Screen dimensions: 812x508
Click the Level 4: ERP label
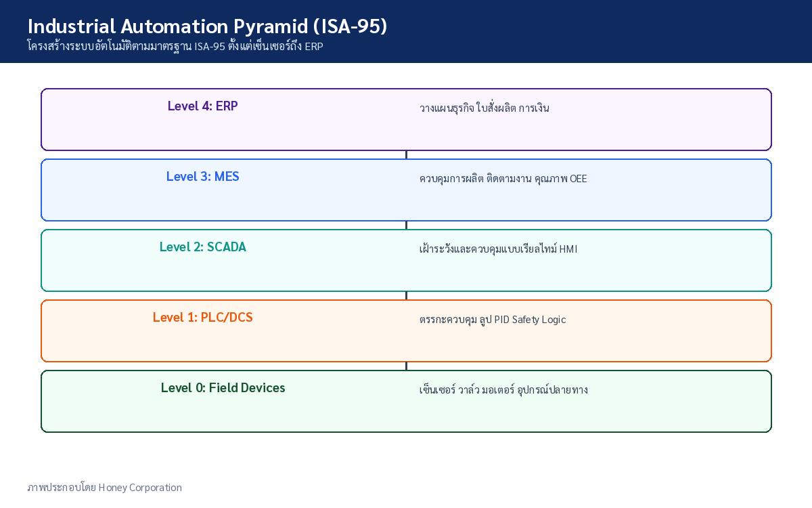[203, 106]
